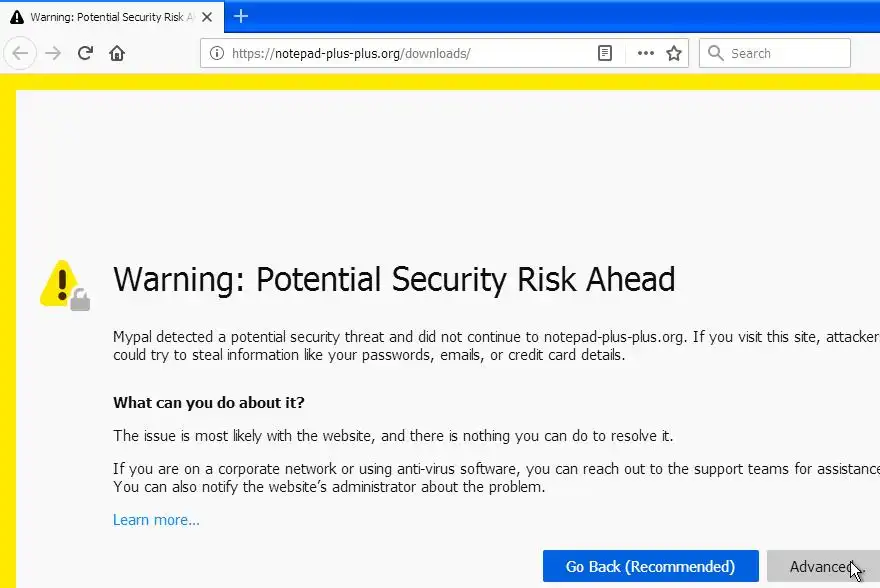The width and height of the screenshot is (880, 588).
Task: Click the large warning triangle lock icon
Action: [65, 285]
